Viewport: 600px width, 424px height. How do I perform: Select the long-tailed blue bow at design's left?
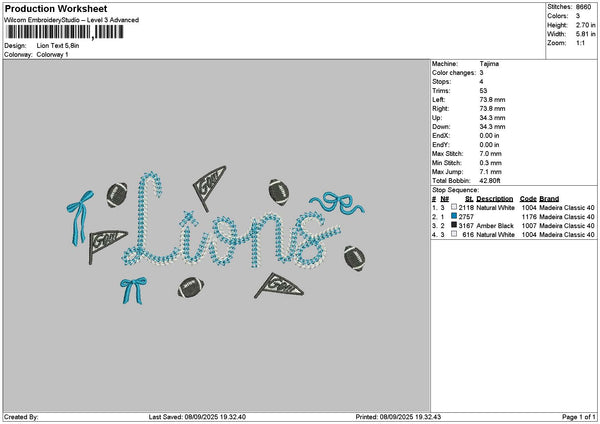click(80, 218)
